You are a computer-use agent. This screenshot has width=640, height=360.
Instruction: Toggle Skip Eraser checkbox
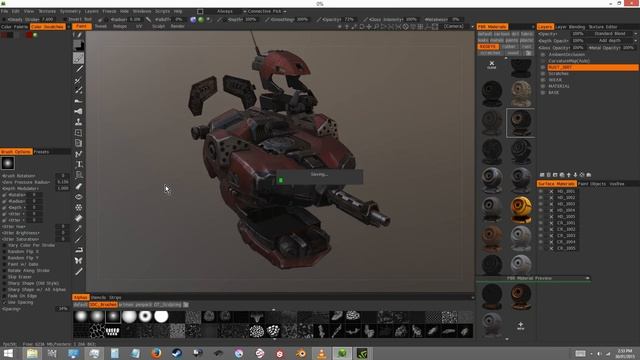[4, 277]
